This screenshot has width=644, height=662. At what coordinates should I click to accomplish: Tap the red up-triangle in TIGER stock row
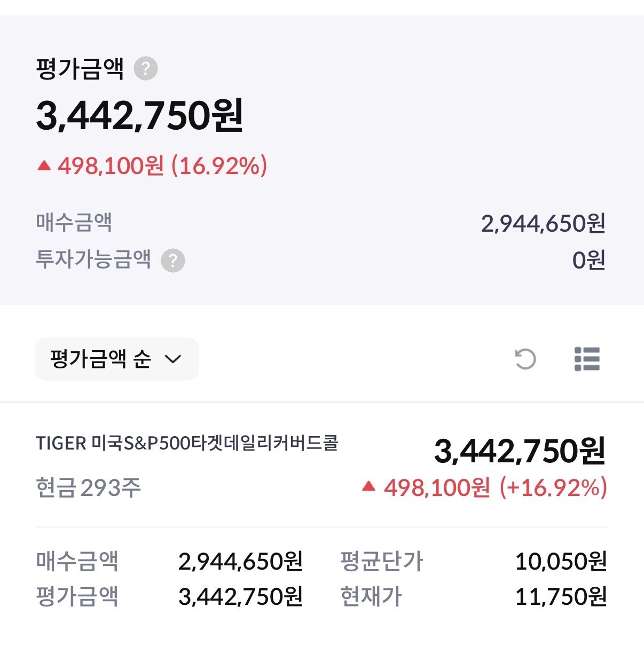pos(368,486)
